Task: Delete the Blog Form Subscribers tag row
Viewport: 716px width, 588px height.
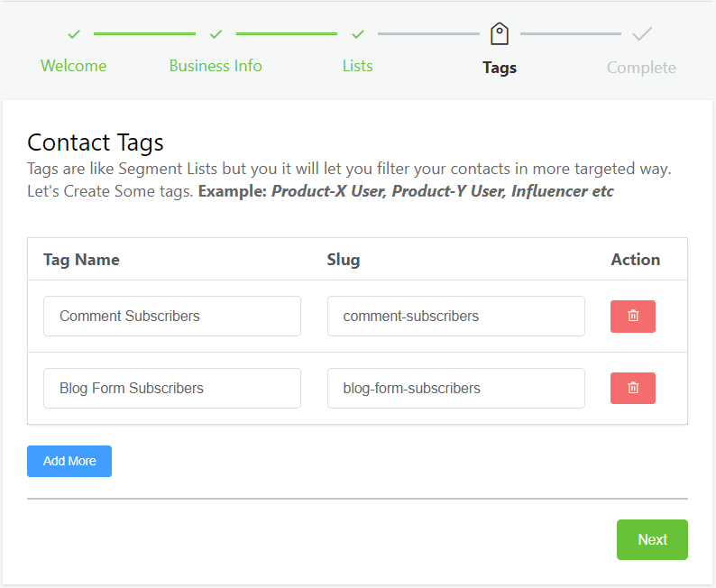Action: click(633, 389)
